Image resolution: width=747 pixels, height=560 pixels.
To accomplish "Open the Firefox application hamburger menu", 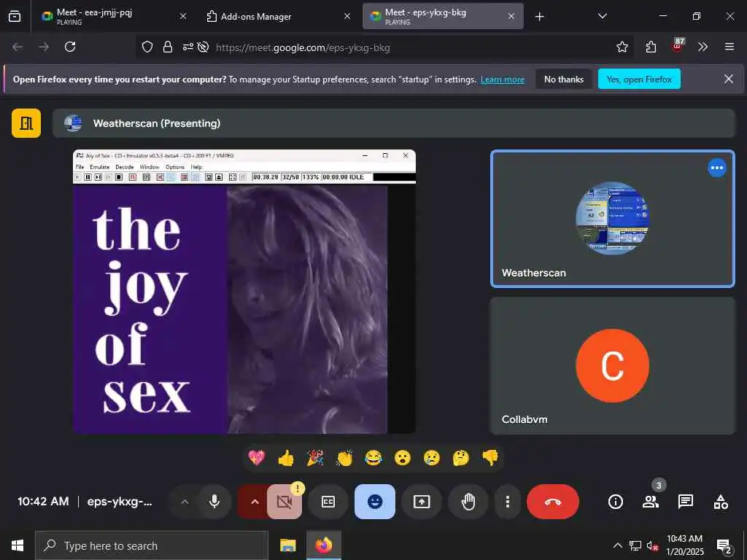I will coord(729,47).
